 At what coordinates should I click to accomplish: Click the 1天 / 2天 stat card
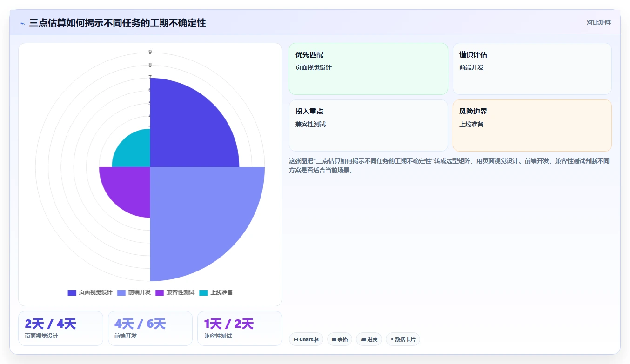point(240,328)
